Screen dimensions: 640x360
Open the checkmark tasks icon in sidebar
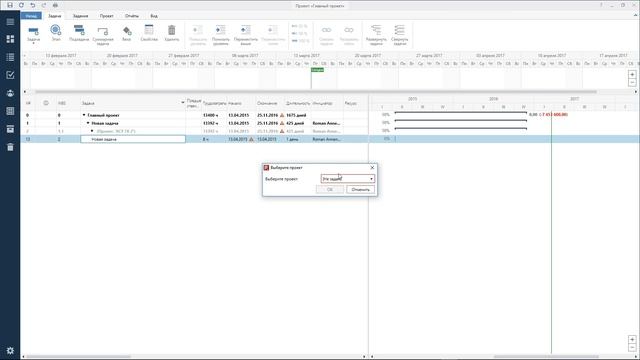pos(10,75)
